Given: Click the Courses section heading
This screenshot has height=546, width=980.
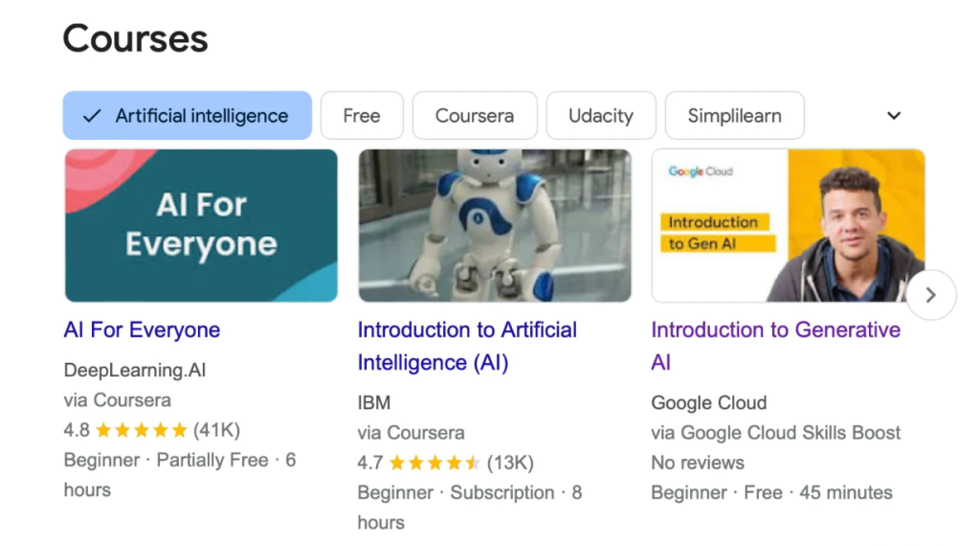Looking at the screenshot, I should click(x=135, y=38).
